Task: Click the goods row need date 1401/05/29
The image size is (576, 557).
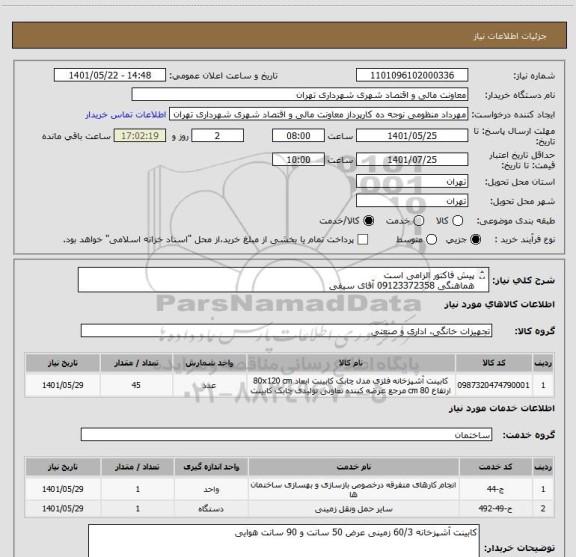Action: (x=63, y=385)
